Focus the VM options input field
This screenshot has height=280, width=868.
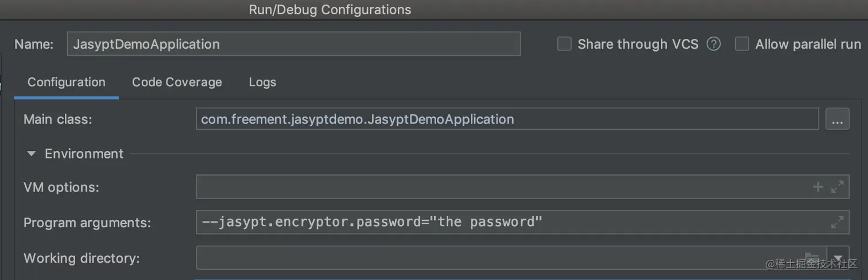point(499,187)
